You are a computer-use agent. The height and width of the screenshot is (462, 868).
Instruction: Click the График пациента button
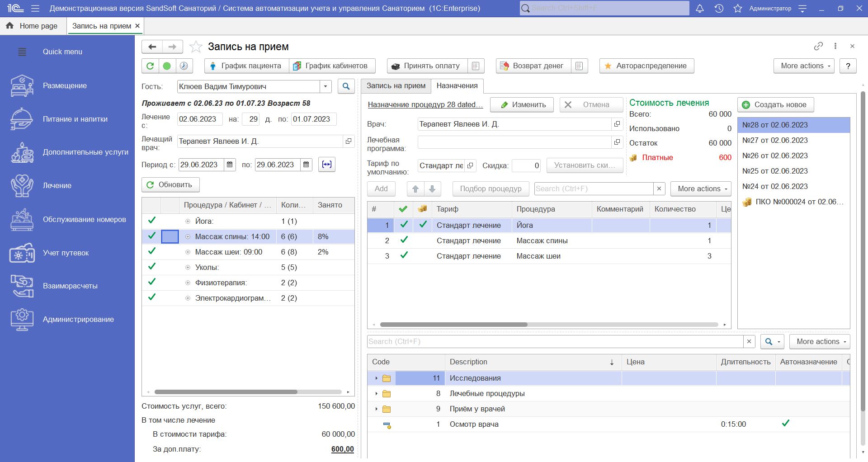(246, 66)
